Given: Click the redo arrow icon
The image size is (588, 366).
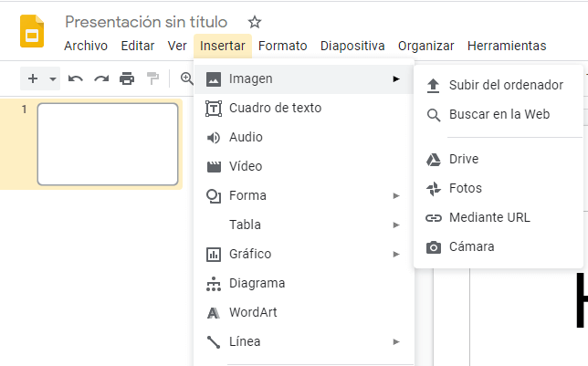Looking at the screenshot, I should tap(101, 78).
